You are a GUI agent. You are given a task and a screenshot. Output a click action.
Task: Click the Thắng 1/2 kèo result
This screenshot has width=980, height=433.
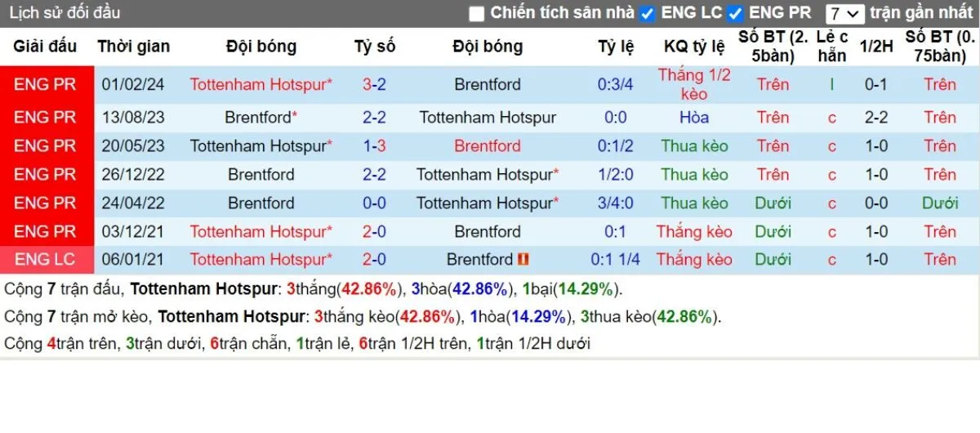pyautogui.click(x=694, y=84)
